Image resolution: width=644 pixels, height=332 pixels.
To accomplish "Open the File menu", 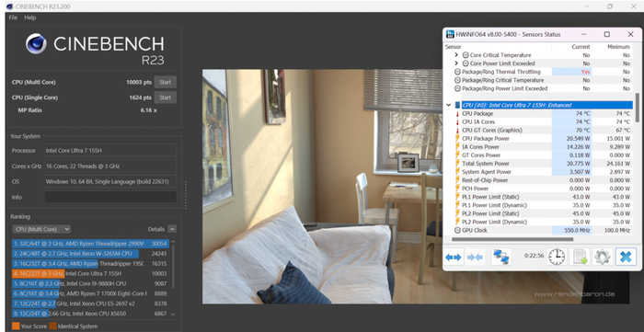I will (13, 17).
